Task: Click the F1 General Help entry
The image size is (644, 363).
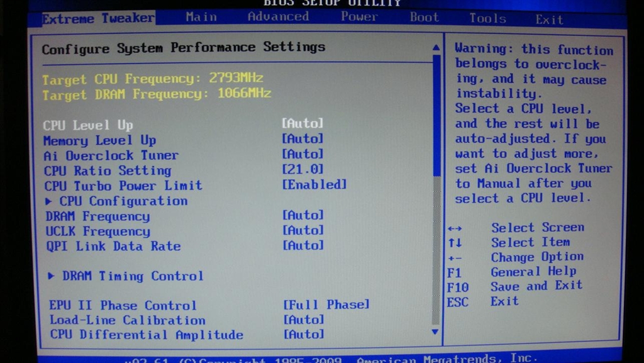Action: 512,272
